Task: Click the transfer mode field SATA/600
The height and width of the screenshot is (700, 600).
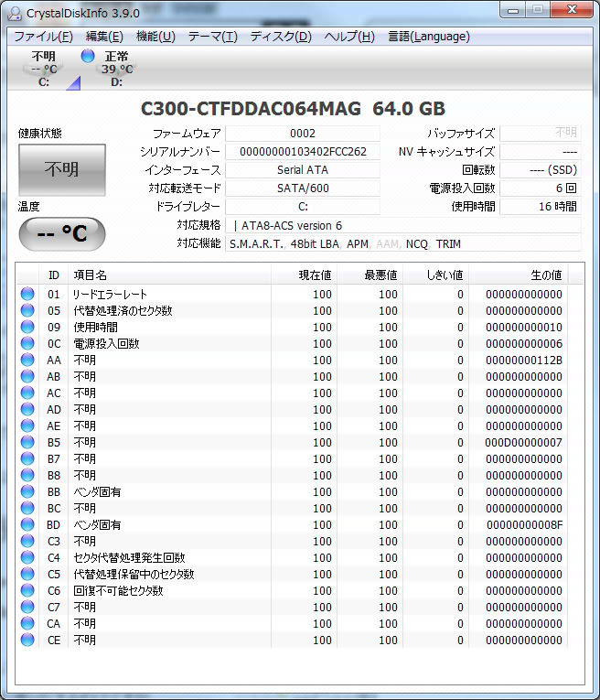Action: [x=303, y=188]
